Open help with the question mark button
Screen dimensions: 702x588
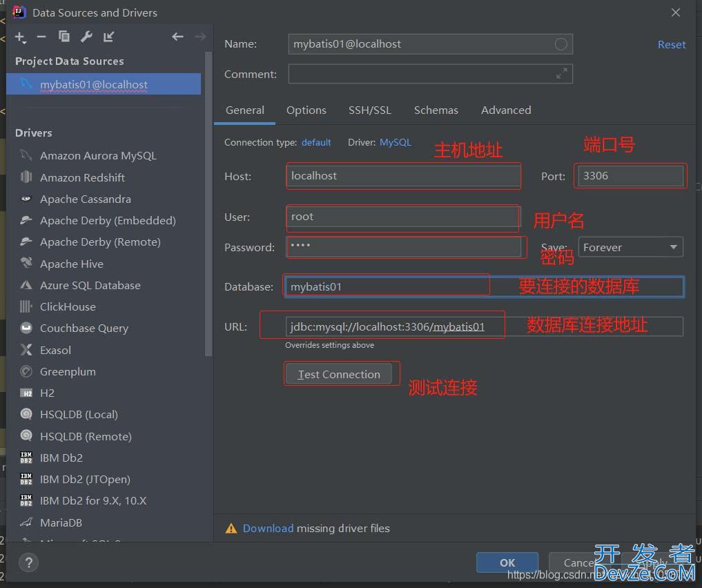coord(29,562)
